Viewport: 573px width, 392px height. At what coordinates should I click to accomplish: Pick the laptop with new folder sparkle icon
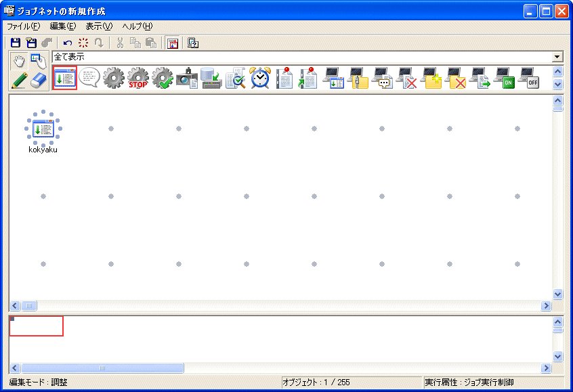[x=431, y=78]
